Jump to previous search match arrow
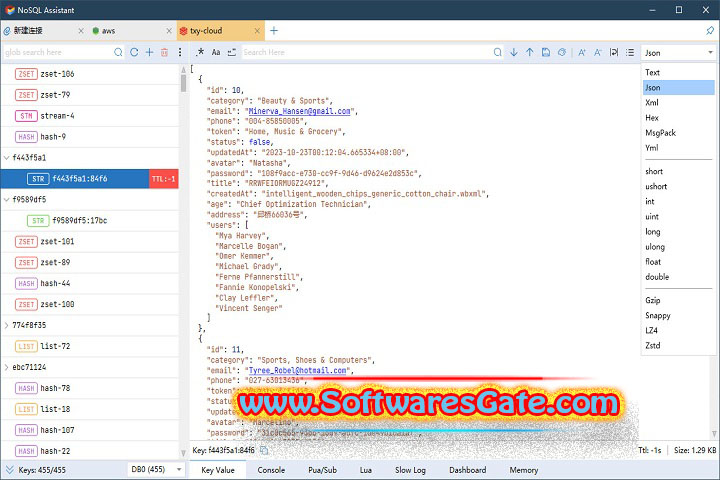This screenshot has height=480, width=720. (x=529, y=52)
